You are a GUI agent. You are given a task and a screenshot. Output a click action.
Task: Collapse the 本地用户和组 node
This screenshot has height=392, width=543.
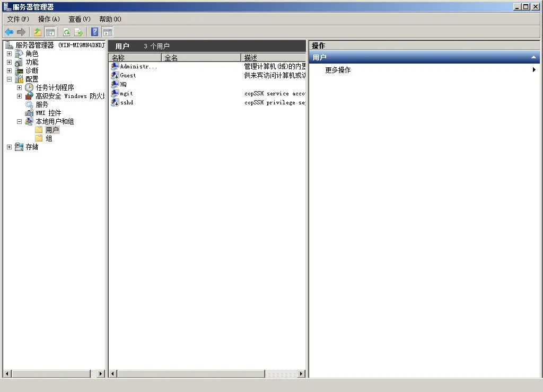pyautogui.click(x=20, y=121)
